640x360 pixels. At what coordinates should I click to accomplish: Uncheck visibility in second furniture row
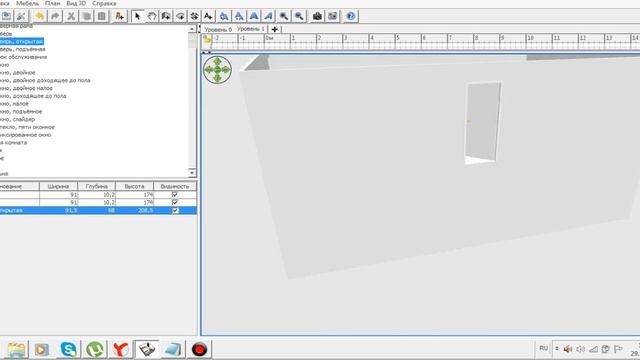click(x=175, y=202)
